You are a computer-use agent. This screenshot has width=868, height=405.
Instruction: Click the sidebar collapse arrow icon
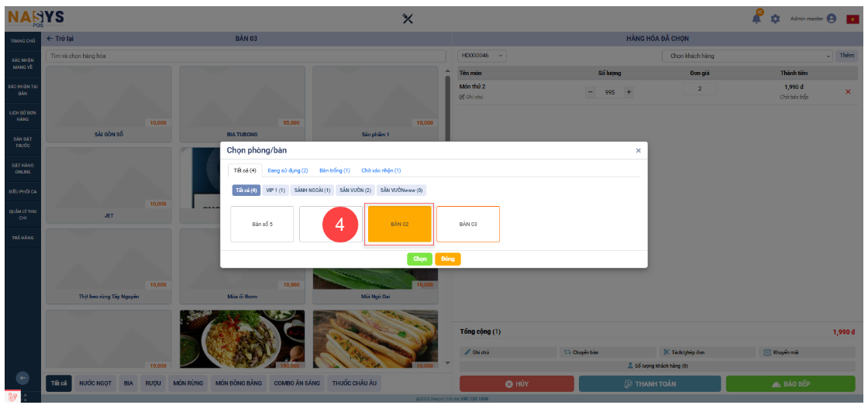pyautogui.click(x=22, y=378)
